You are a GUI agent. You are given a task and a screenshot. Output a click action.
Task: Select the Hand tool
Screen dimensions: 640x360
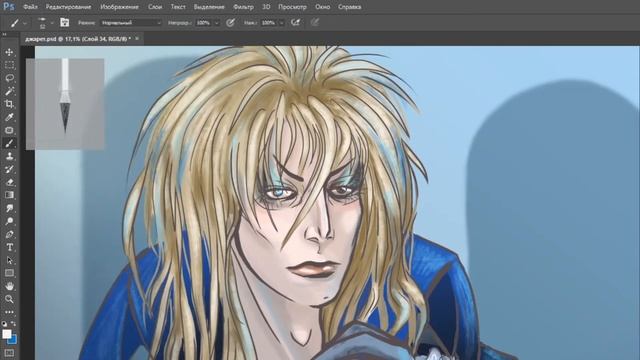(9, 286)
